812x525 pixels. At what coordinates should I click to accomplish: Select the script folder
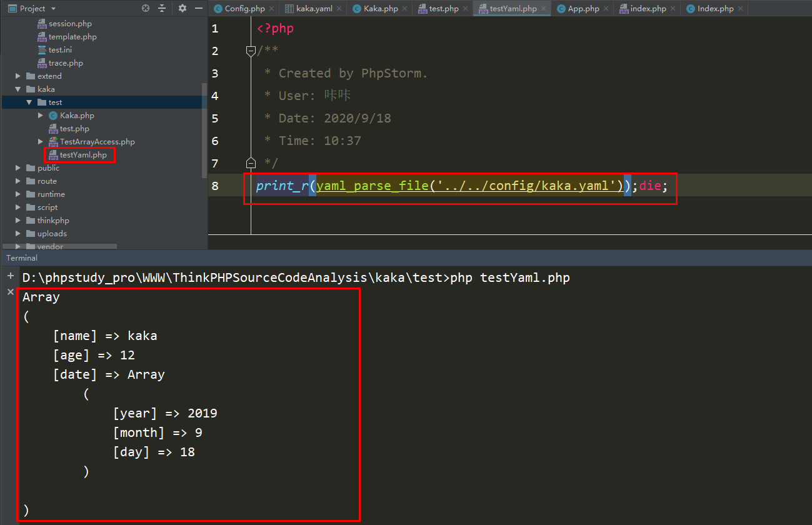coord(47,207)
